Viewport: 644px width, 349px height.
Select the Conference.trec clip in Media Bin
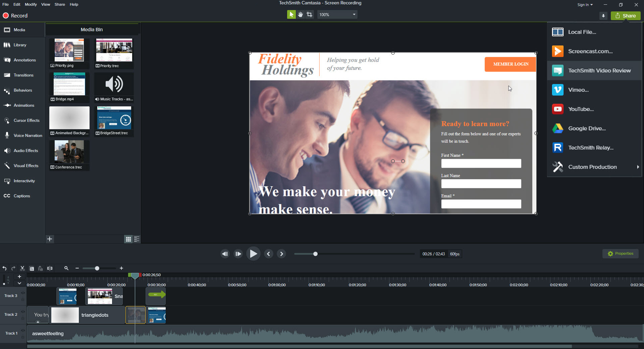(69, 152)
